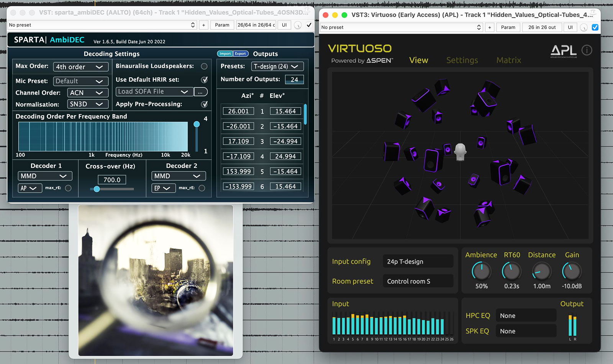Image resolution: width=613 pixels, height=364 pixels.
Task: Click the Param button in AmbiDEC window
Action: coord(222,25)
